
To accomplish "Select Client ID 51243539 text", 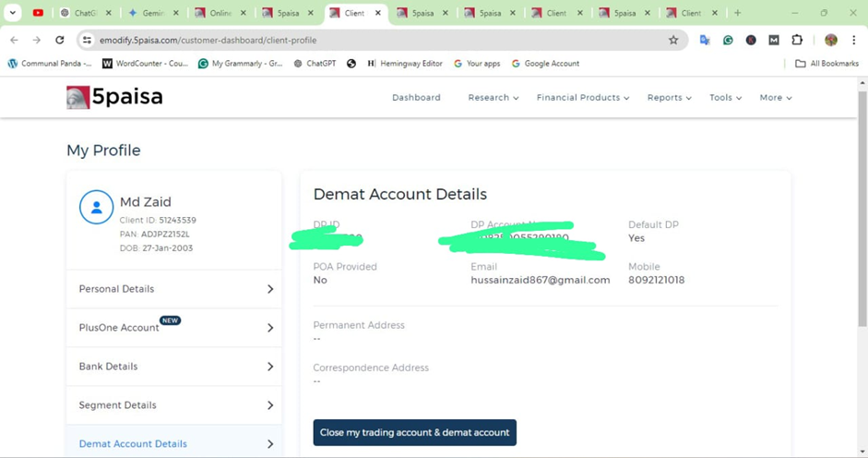I will pos(158,220).
